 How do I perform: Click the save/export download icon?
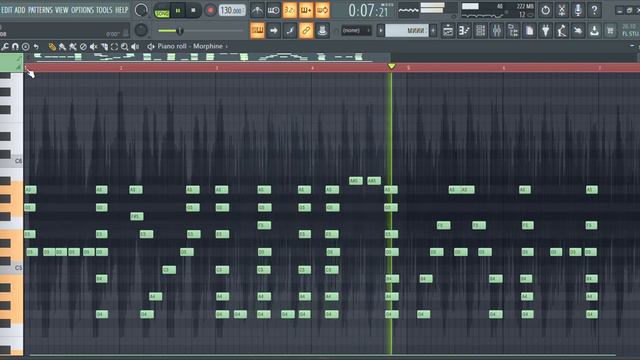[x=594, y=30]
